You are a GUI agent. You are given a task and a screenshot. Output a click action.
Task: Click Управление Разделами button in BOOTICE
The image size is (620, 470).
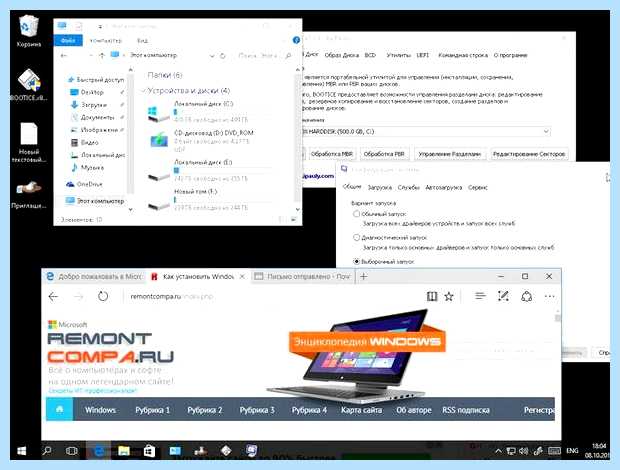point(450,154)
